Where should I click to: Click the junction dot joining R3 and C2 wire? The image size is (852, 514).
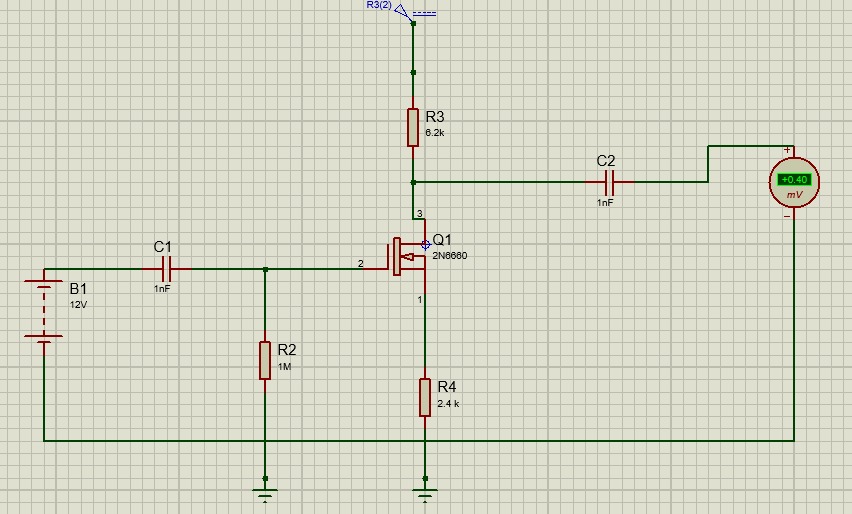[413, 183]
